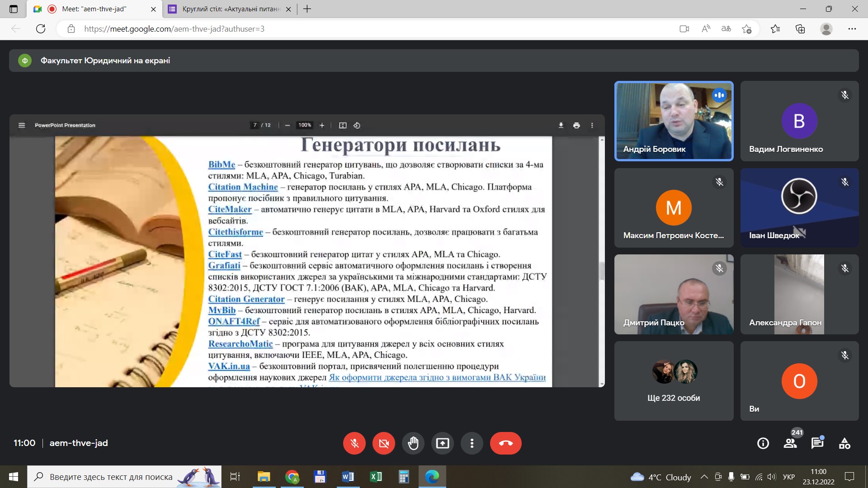
Task: Open tab actions menu icon
Action: click(x=14, y=9)
